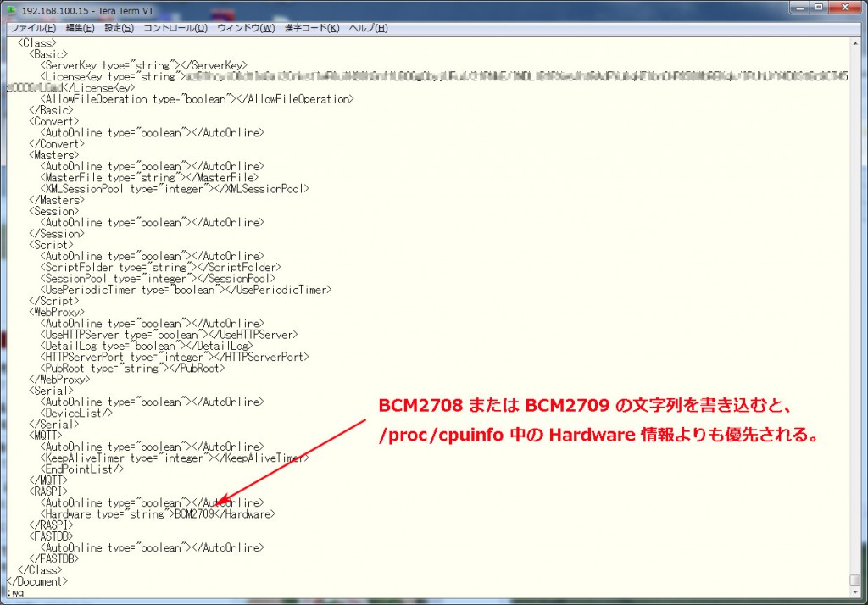Viewport: 868px width, 605px height.
Task: Open the 編集(E) menu
Action: (x=80, y=28)
